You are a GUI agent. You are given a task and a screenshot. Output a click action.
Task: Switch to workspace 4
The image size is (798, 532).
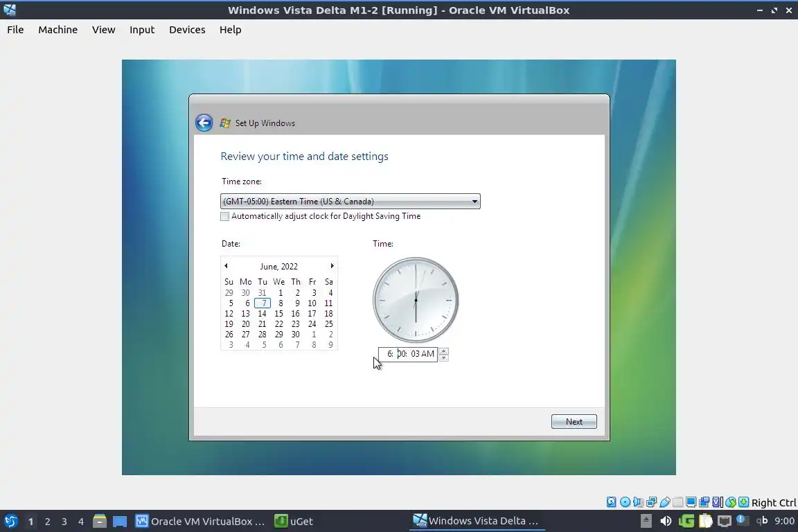pos(81,522)
